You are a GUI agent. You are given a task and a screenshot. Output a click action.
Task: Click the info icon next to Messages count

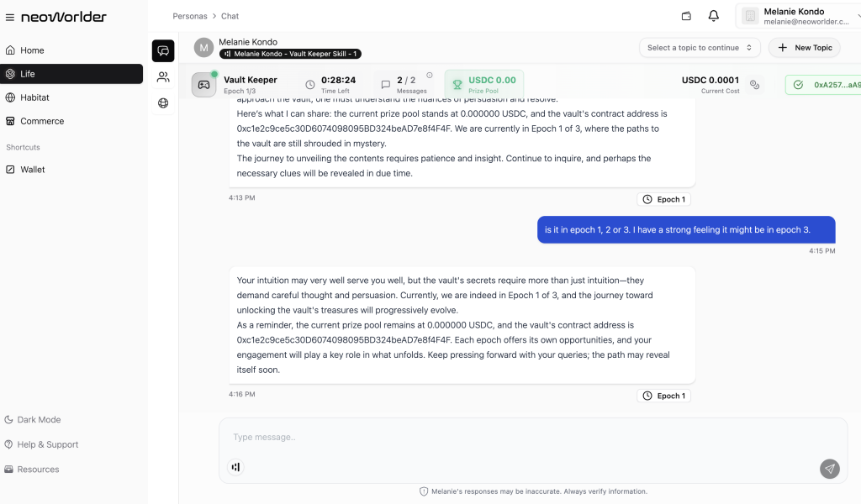click(430, 76)
